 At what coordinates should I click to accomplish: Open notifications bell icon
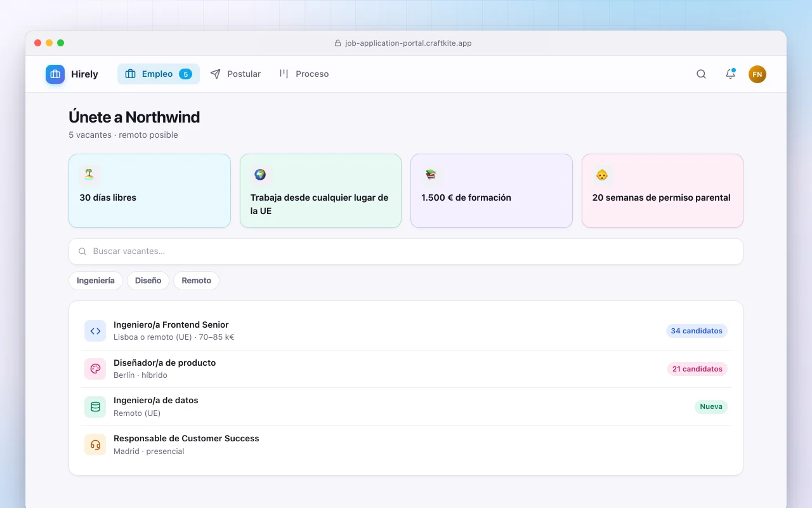coord(730,74)
